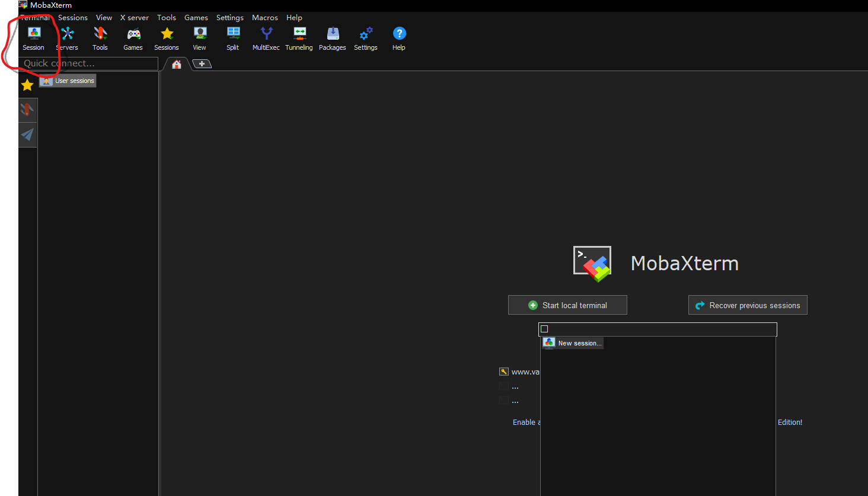Activate the MultiExec toolbar icon
868x496 pixels.
pyautogui.click(x=266, y=39)
